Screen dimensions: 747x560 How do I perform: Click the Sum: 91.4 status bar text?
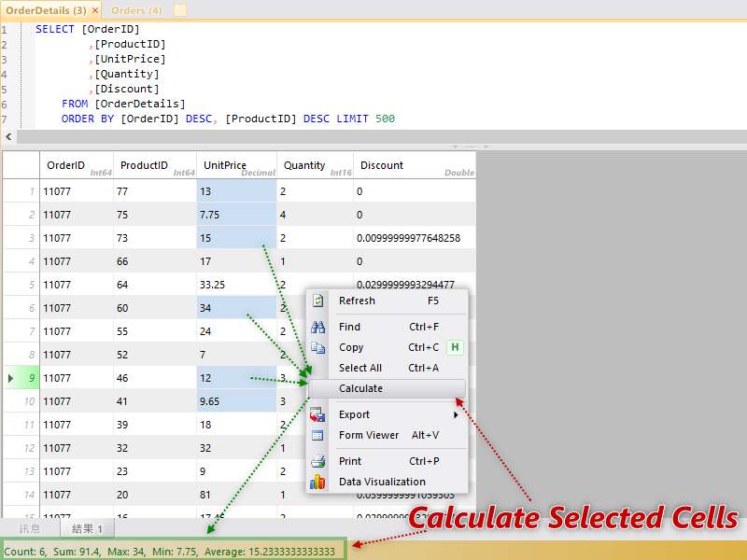click(x=77, y=552)
